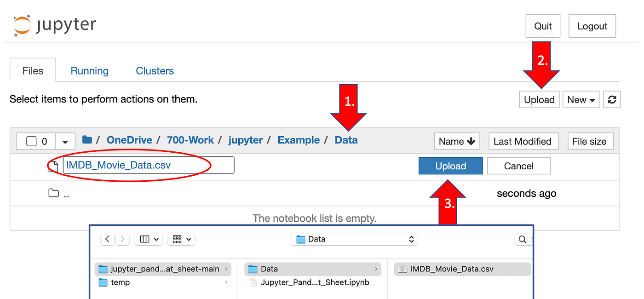Screen dimensions: 644x299
Task: Switch to the Running tab
Action: click(89, 70)
